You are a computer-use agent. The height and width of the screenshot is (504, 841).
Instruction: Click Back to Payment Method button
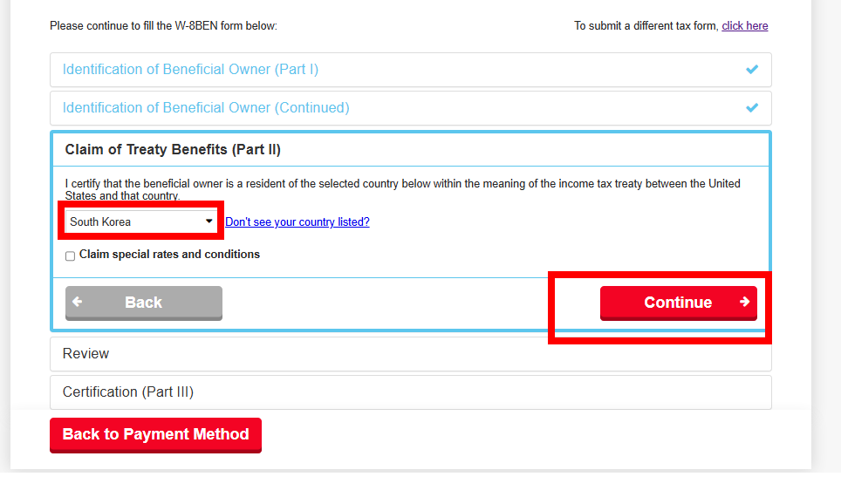[155, 435]
